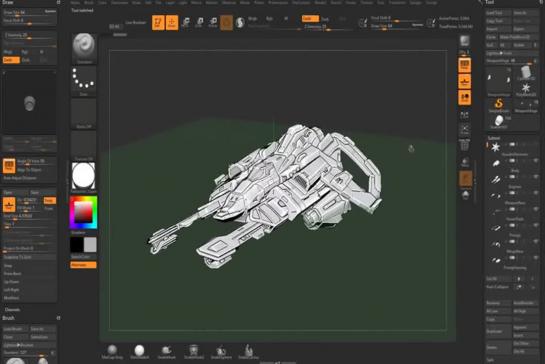
Task: Click the Solo icon on right shelf
Action: [465, 195]
